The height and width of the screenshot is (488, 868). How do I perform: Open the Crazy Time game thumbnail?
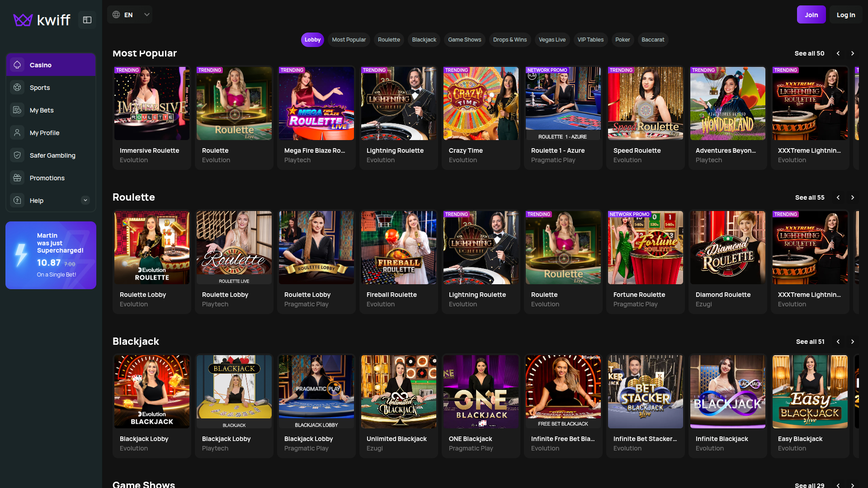481,103
